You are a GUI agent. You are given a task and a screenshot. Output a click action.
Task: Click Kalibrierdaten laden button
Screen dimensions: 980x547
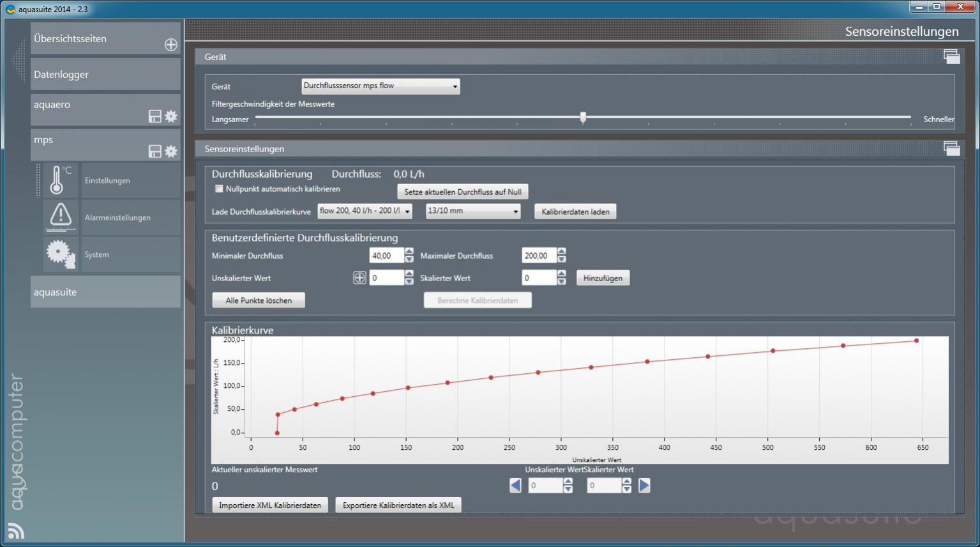[x=575, y=212]
